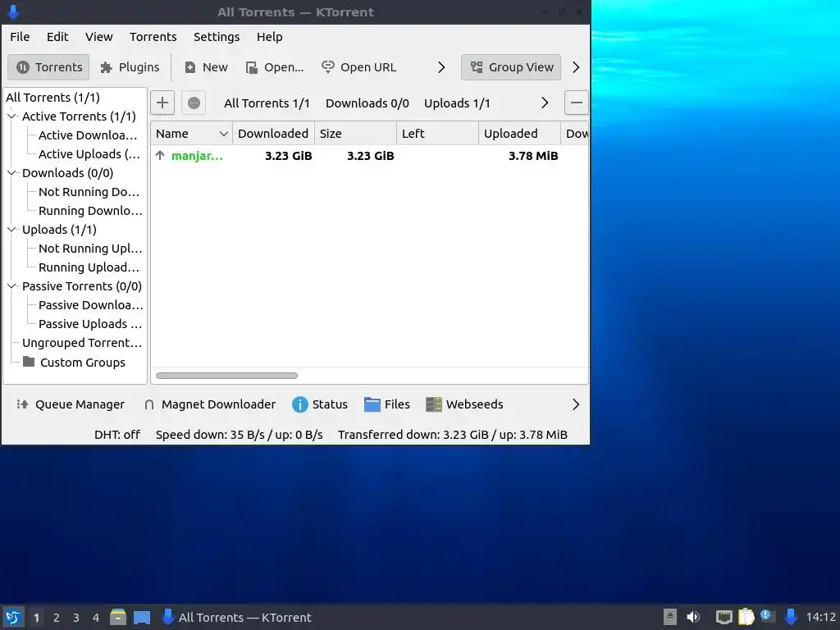Open the Torrents menu
840x630 pixels.
[153, 36]
